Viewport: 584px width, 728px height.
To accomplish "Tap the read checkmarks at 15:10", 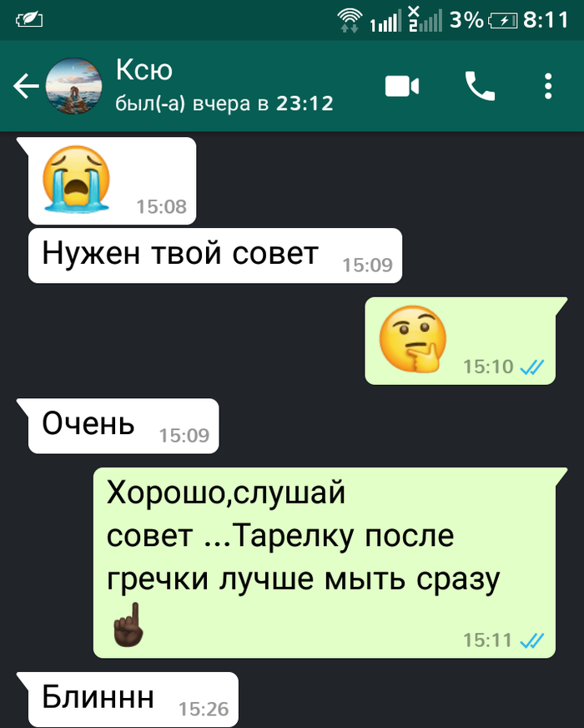I will (x=531, y=367).
